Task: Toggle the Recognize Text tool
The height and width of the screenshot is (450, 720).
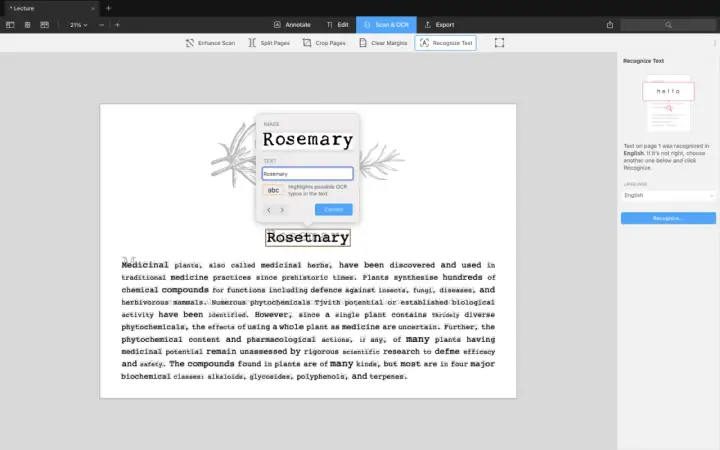Action: pyautogui.click(x=445, y=43)
